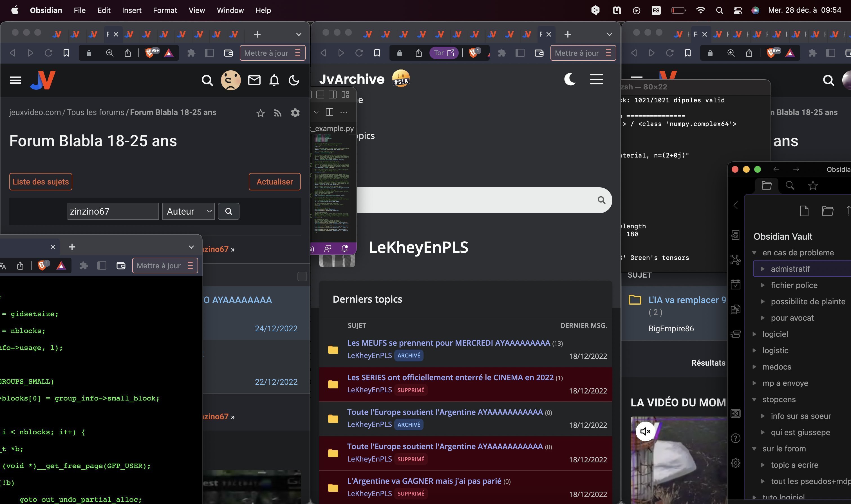Collapse the Obsidian sidebar with the chevron
This screenshot has height=504, width=851.
[736, 206]
